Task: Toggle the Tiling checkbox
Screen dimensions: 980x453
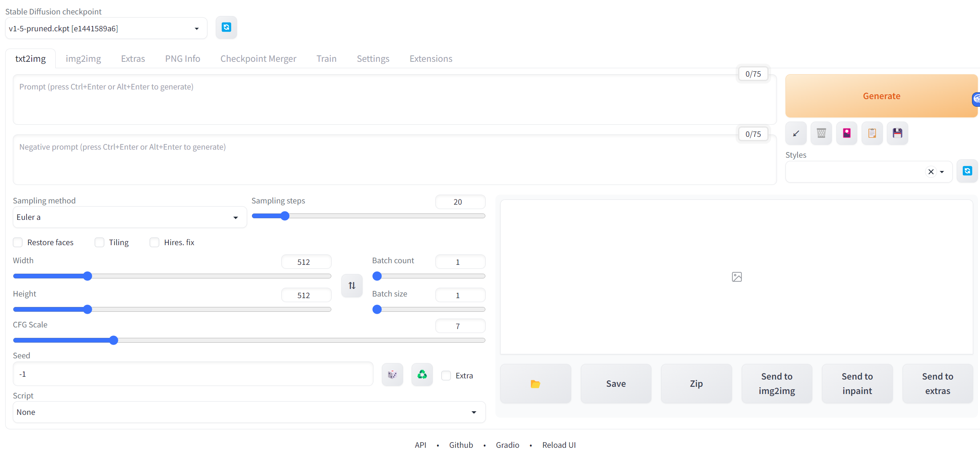Action: tap(99, 242)
